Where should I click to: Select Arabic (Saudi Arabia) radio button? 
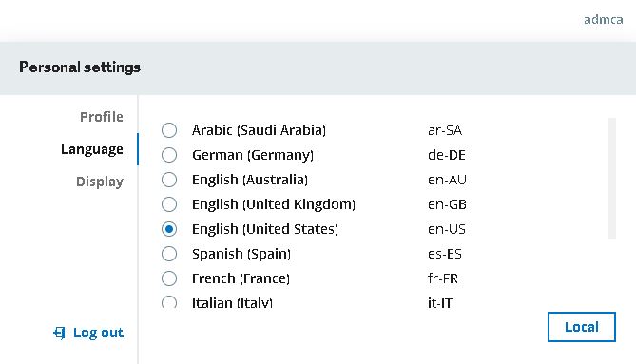coord(169,130)
